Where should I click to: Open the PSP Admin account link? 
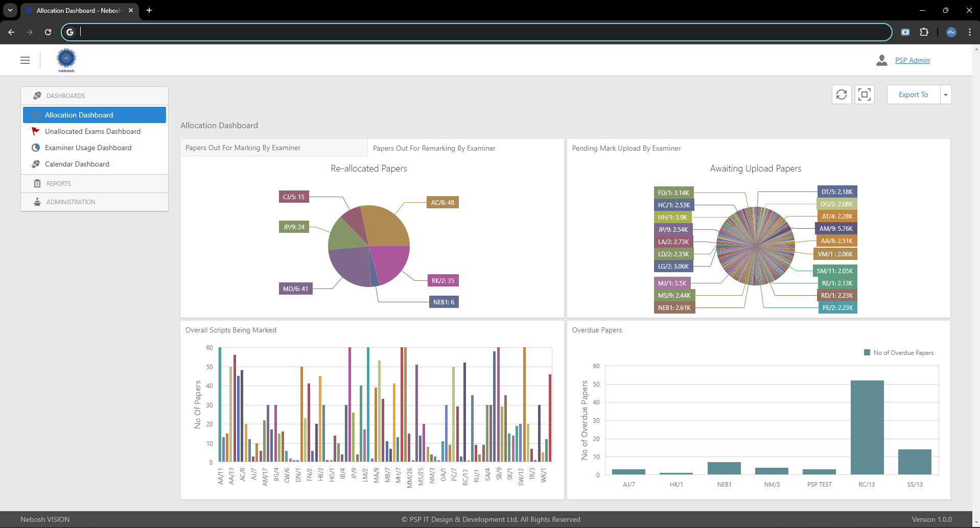912,60
